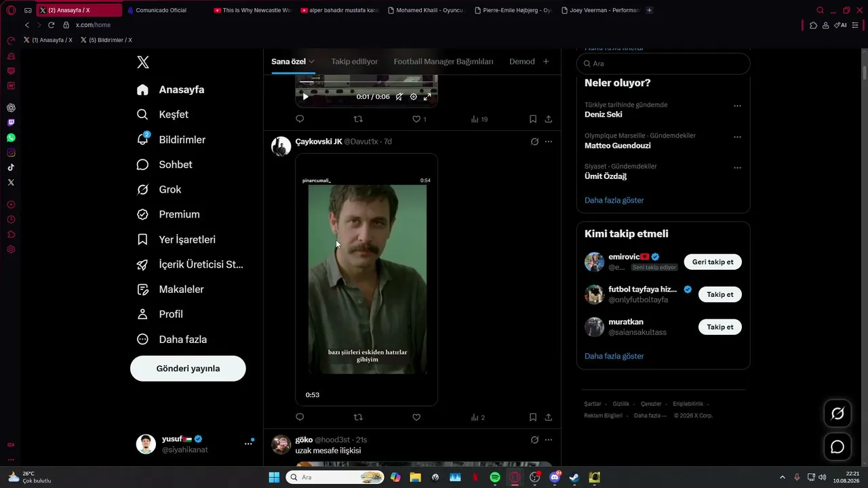Open the Grok floating button at the bottom right
868x488 pixels.
coord(837,413)
